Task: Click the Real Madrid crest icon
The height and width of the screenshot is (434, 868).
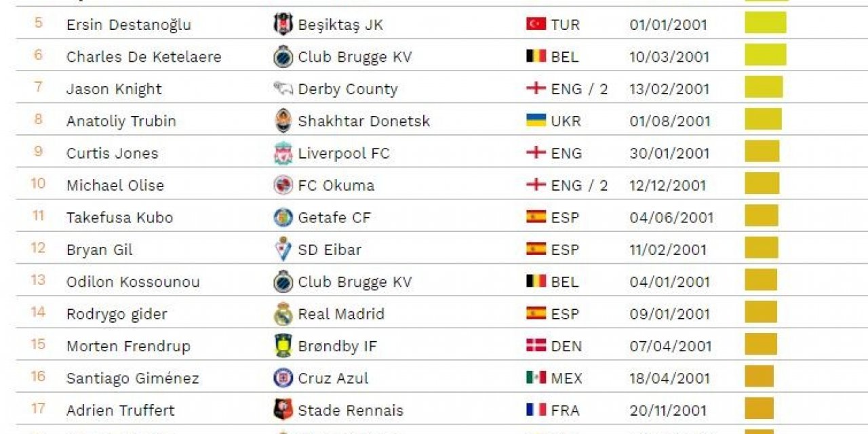Action: tap(283, 313)
